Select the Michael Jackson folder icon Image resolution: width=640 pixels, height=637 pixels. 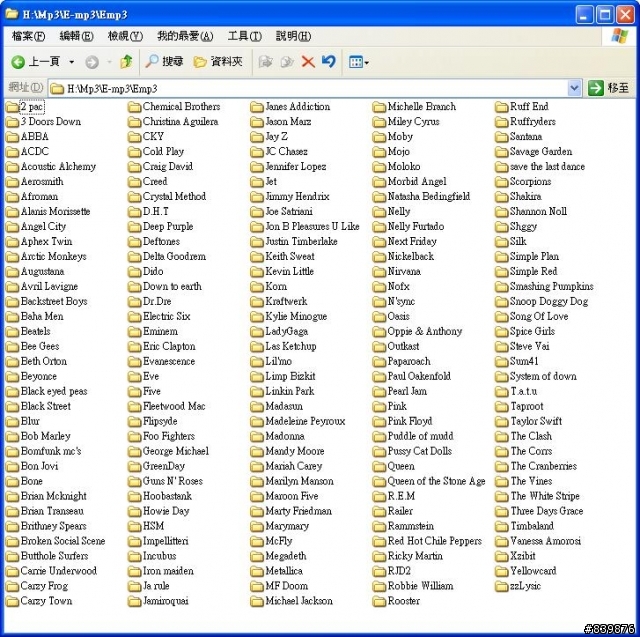(257, 601)
